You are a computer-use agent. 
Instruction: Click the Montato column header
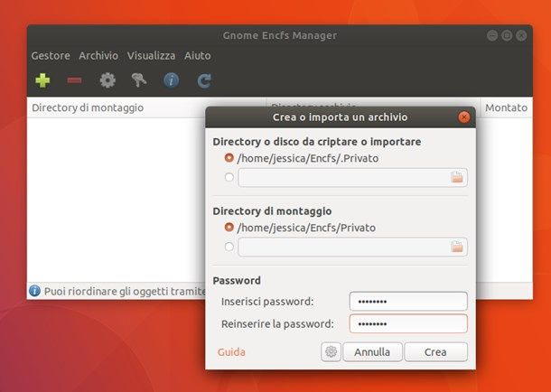[x=506, y=107]
